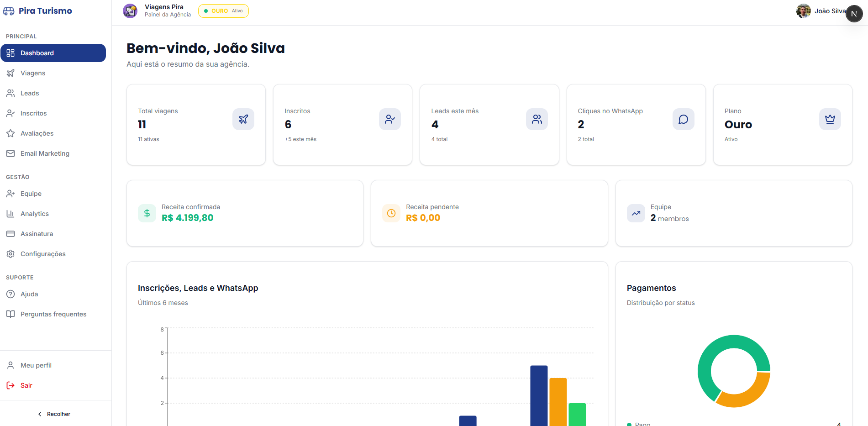Open the Viagens menu item
The height and width of the screenshot is (426, 868).
point(33,73)
